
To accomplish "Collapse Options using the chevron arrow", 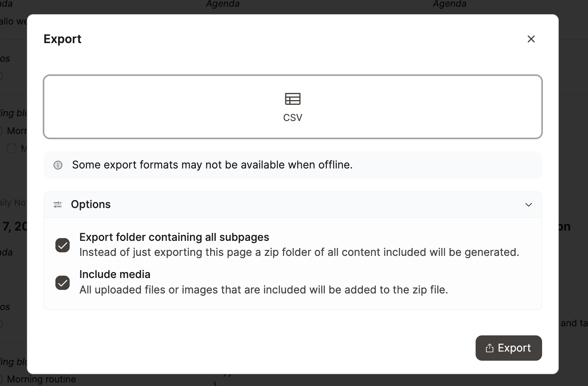I will pos(528,204).
